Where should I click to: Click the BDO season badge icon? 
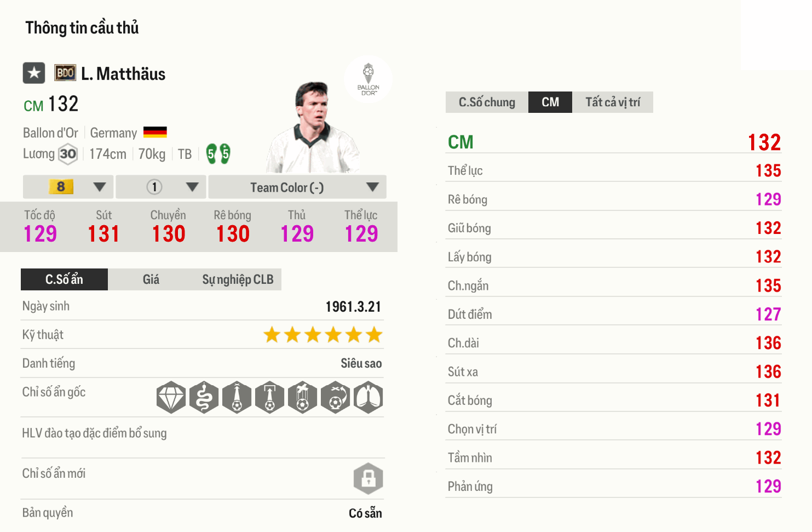65,73
